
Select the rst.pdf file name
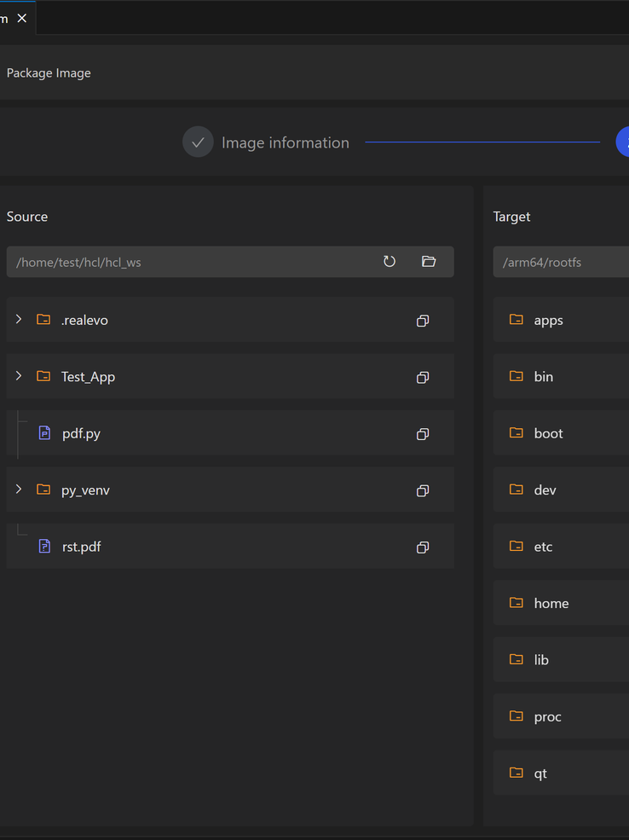tap(81, 547)
